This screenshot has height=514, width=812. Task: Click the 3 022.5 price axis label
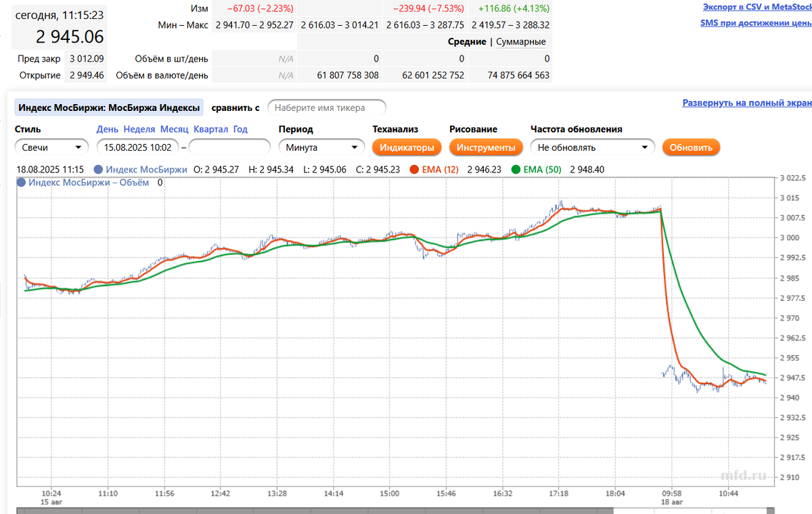click(792, 178)
